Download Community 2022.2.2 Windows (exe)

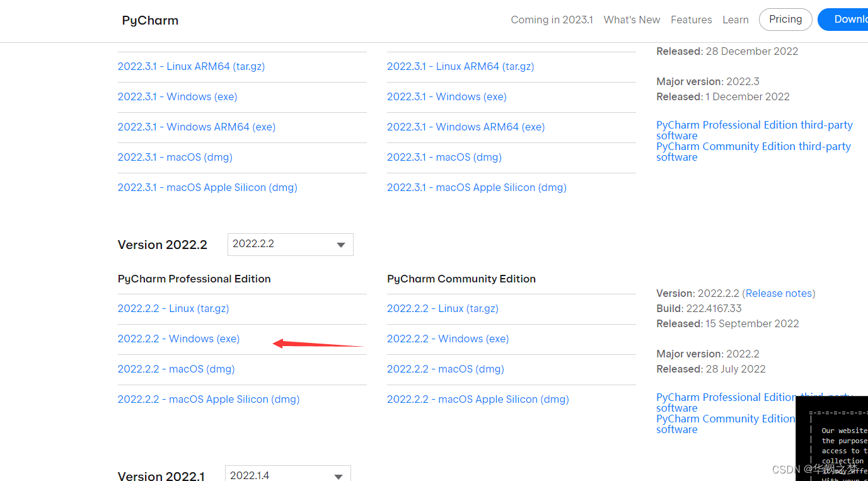pyautogui.click(x=448, y=339)
